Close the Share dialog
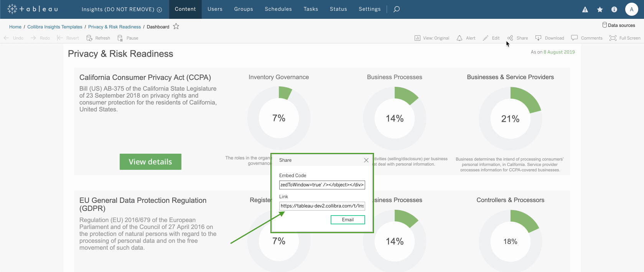 tap(366, 160)
